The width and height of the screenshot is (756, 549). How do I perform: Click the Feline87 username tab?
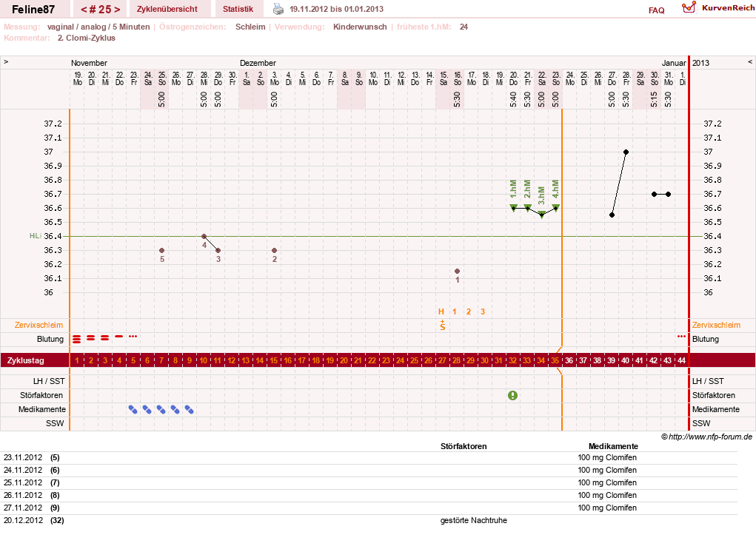point(33,9)
